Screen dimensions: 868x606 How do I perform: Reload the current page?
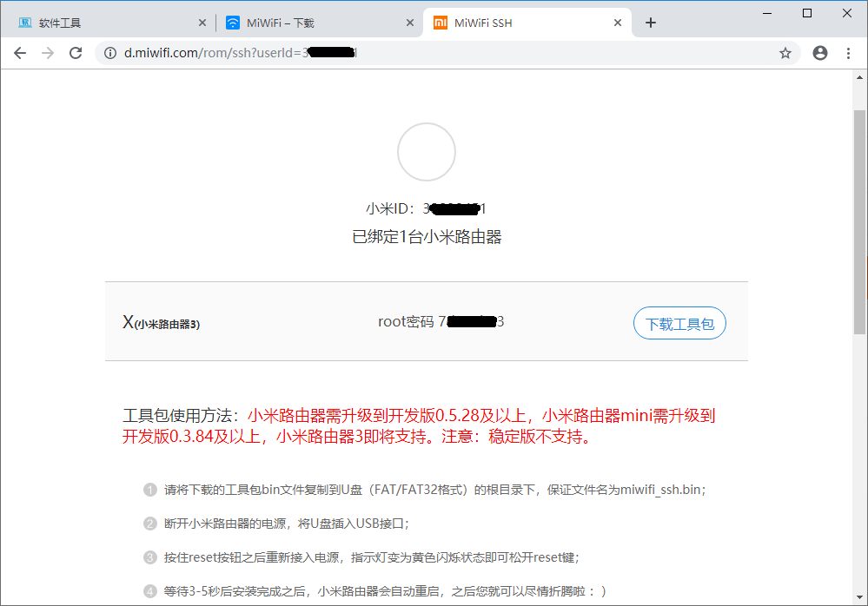click(x=76, y=53)
